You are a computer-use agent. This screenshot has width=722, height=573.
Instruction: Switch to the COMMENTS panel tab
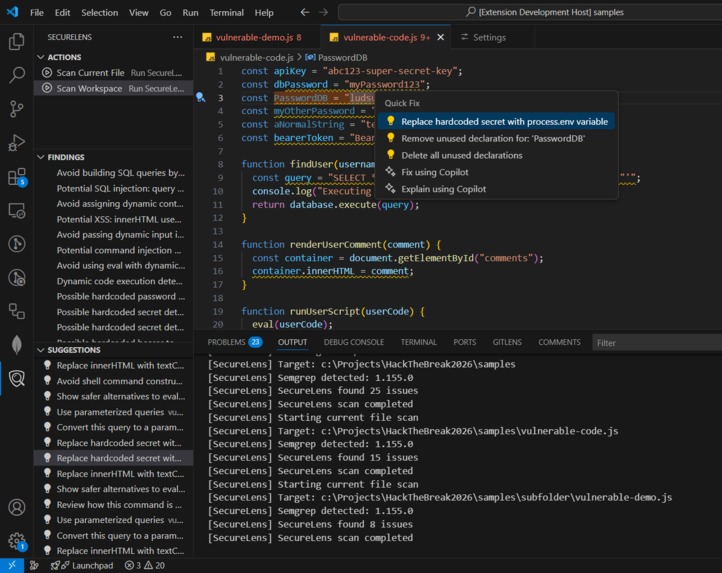559,342
